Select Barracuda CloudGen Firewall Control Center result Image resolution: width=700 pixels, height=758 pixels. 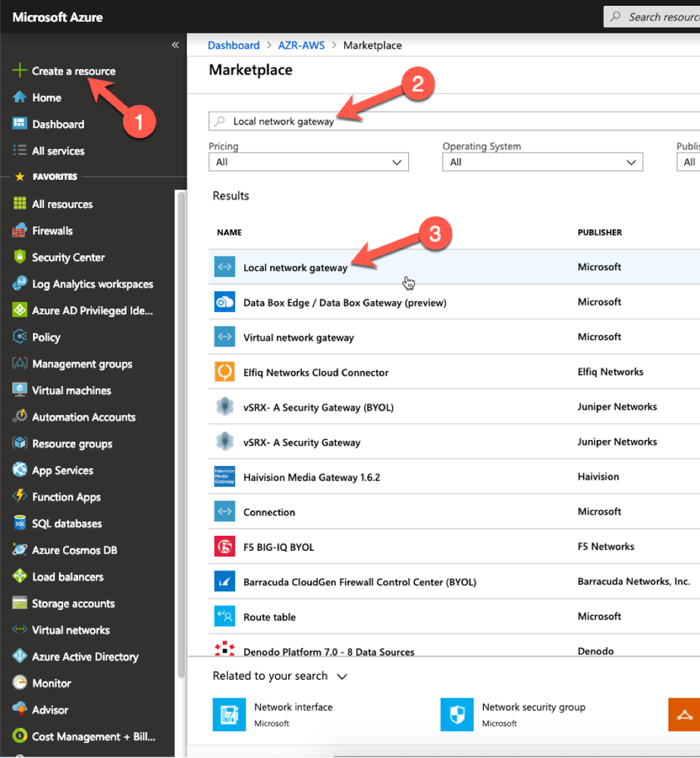click(x=454, y=581)
